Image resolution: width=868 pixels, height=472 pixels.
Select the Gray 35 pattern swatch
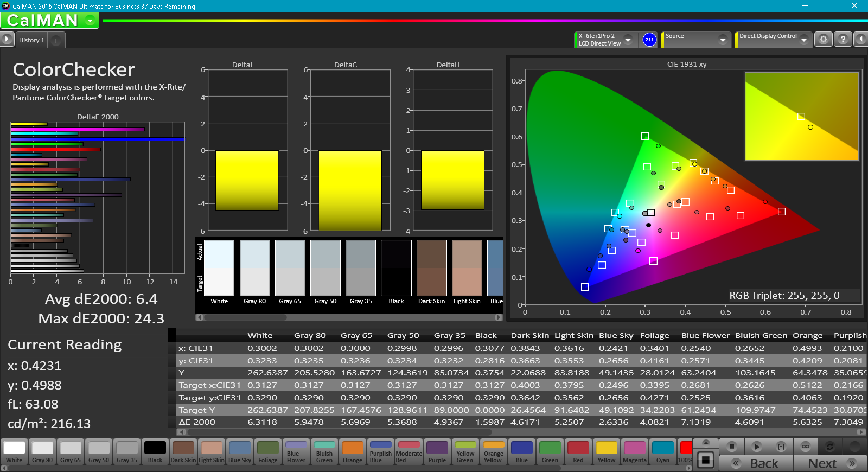[127, 451]
